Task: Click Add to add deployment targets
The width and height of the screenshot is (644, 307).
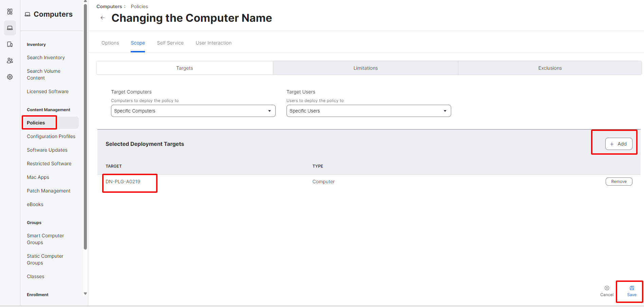Action: pyautogui.click(x=618, y=144)
